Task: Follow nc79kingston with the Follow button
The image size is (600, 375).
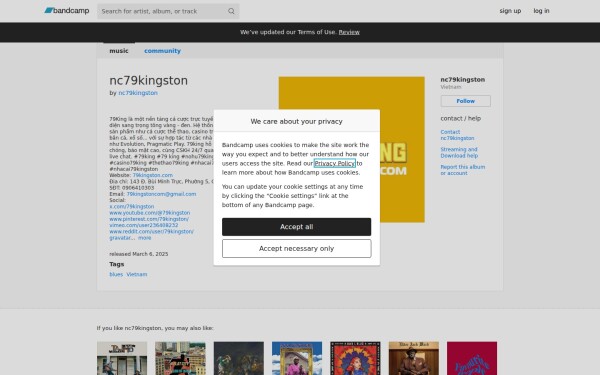Action: click(x=465, y=101)
